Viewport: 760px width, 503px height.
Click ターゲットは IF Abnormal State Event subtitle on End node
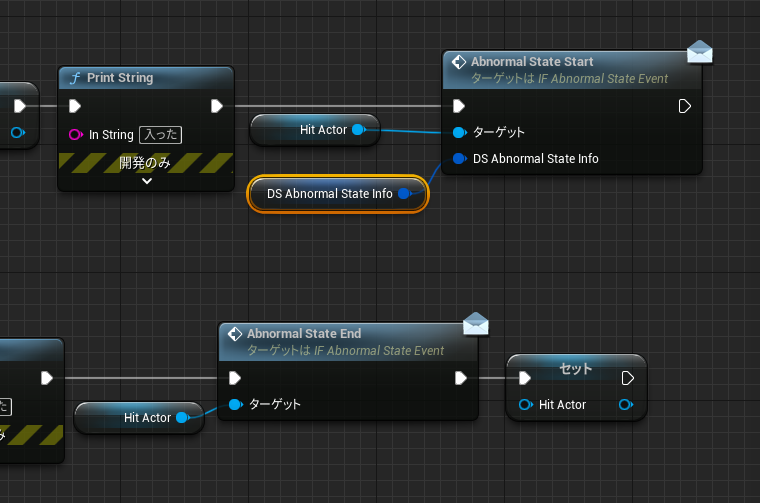[x=346, y=350]
